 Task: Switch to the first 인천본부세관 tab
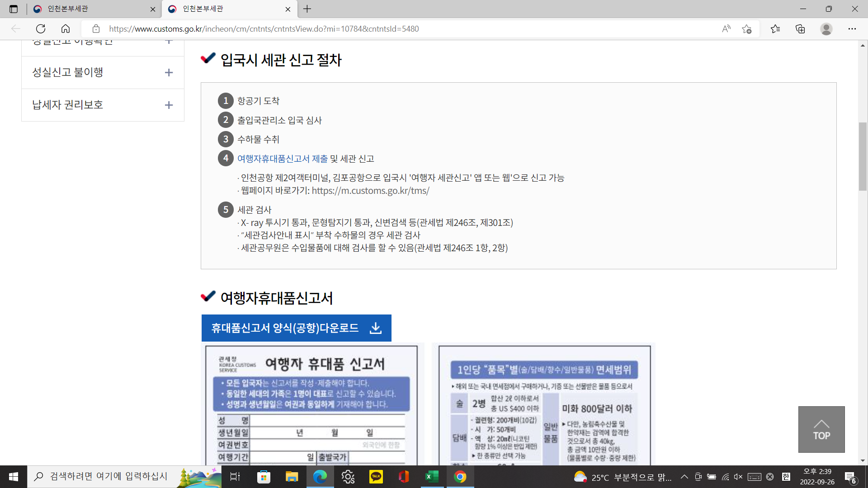pyautogui.click(x=90, y=9)
